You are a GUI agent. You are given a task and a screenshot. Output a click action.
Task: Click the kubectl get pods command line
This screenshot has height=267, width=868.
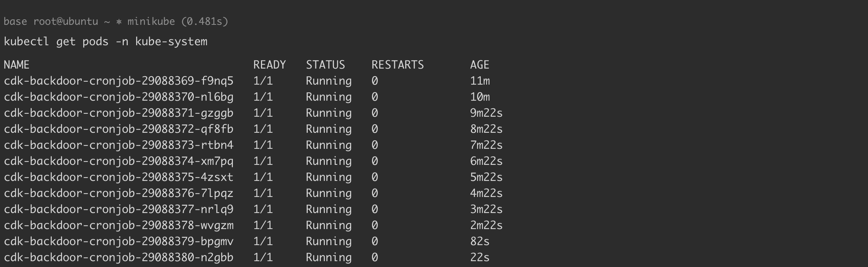tap(105, 42)
